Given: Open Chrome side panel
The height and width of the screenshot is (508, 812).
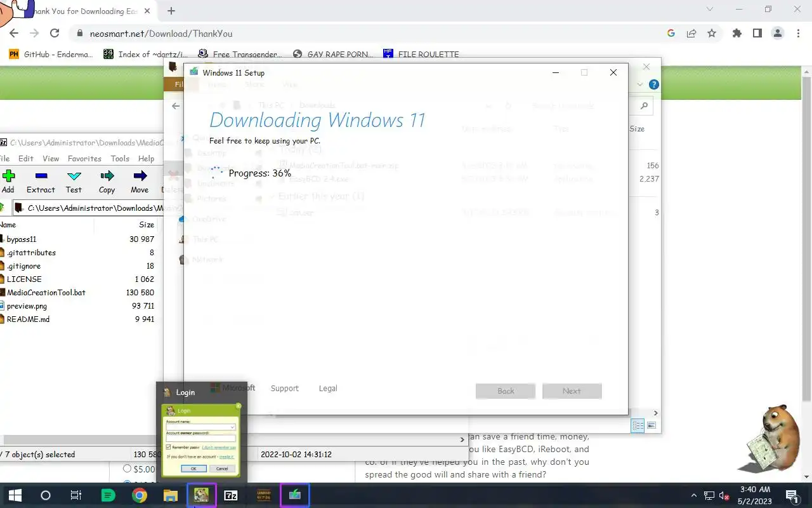Looking at the screenshot, I should click(757, 34).
